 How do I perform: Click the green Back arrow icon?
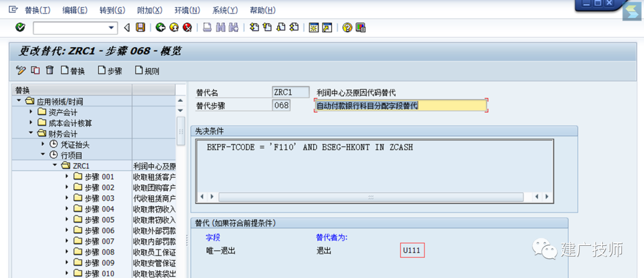(x=160, y=27)
